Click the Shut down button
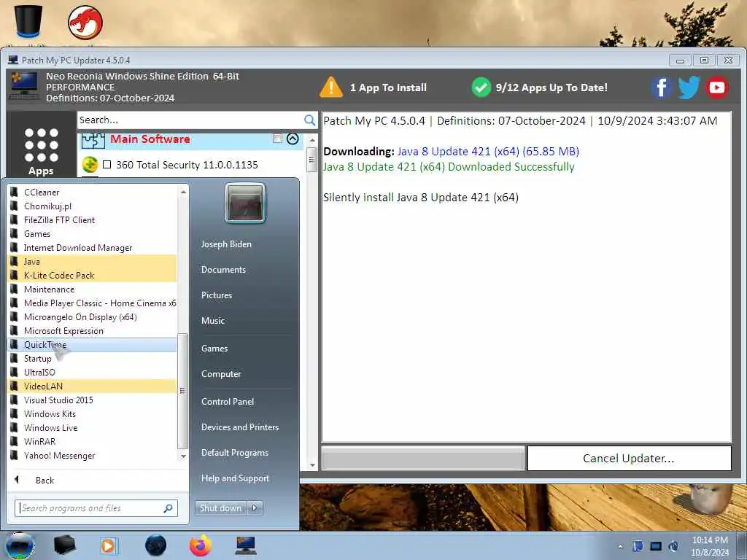 [220, 508]
